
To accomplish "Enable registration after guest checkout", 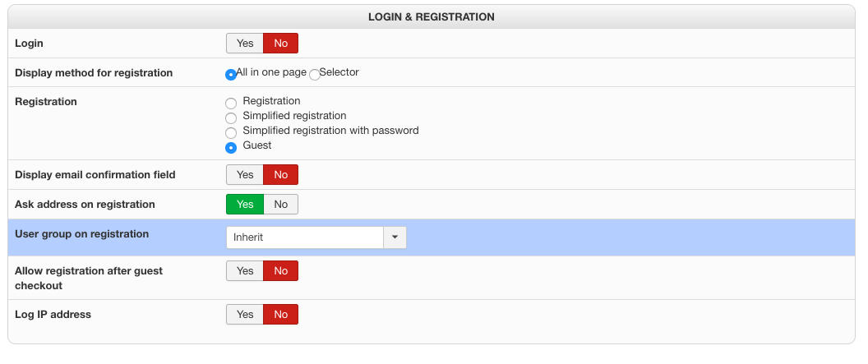I will point(245,271).
